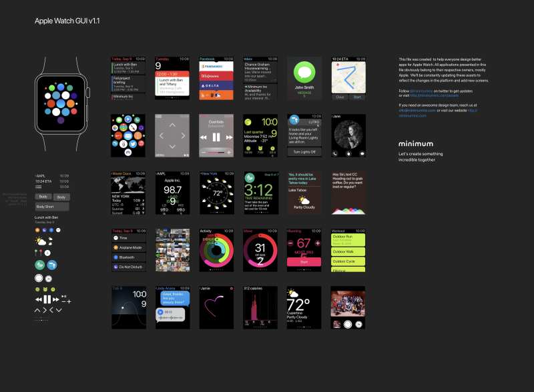The height and width of the screenshot is (392, 534).
Task: Select Outdoor Cycle workout
Action: pos(348,261)
